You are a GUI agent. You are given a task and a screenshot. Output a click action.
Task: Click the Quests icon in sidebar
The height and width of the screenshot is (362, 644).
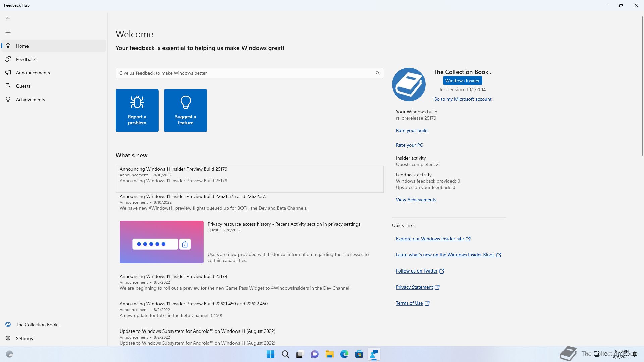(8, 86)
